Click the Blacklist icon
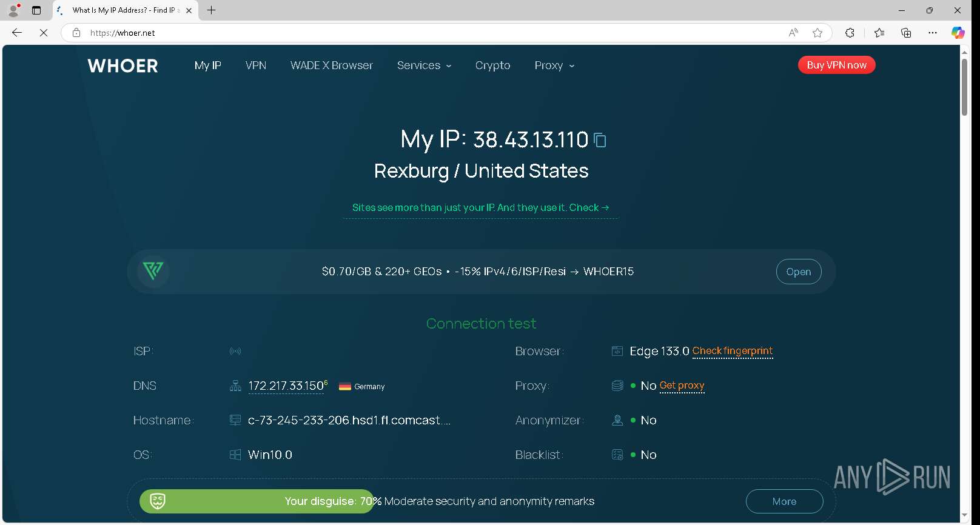980x525 pixels. coord(617,455)
